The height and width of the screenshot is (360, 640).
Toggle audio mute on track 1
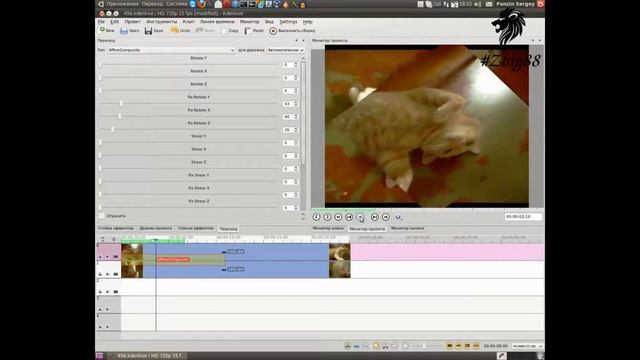[x=108, y=274]
